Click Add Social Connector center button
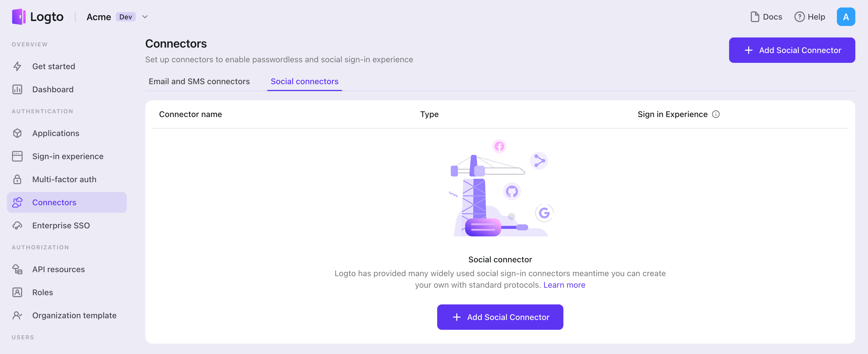The image size is (868, 354). [x=500, y=317]
